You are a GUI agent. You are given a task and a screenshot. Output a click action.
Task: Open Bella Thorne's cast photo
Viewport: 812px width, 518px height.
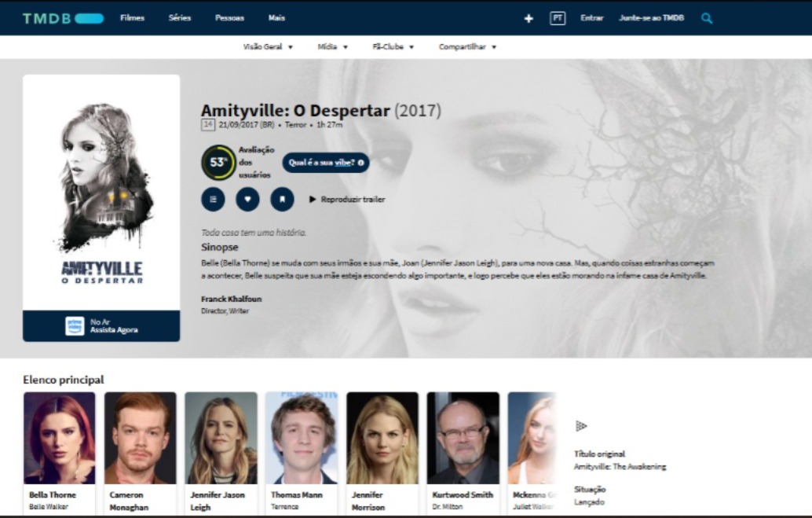click(x=60, y=438)
